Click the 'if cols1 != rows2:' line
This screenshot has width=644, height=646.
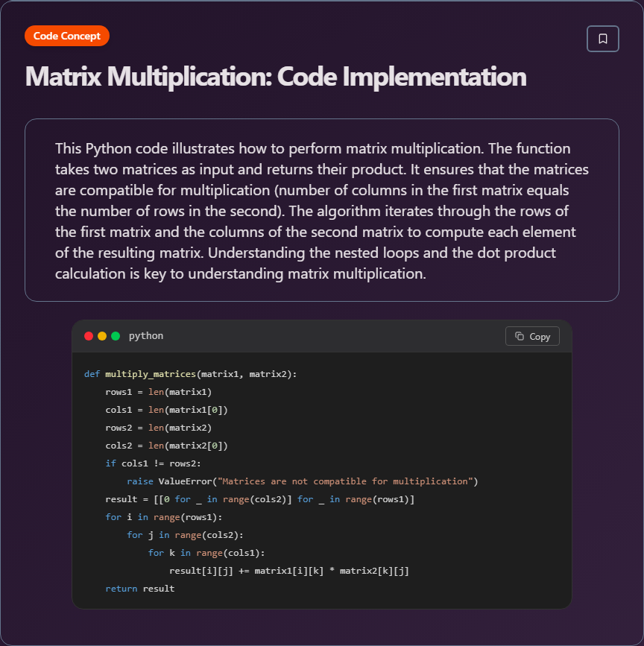click(x=154, y=463)
